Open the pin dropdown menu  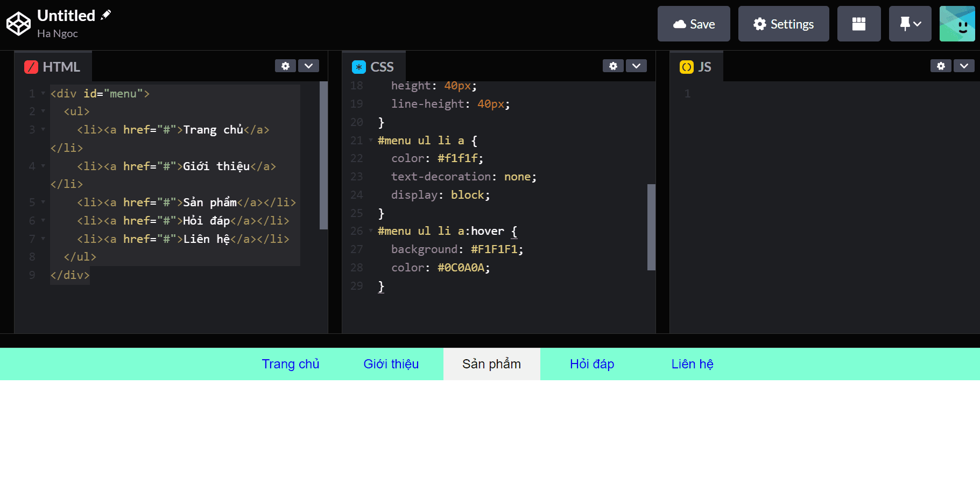click(x=910, y=23)
